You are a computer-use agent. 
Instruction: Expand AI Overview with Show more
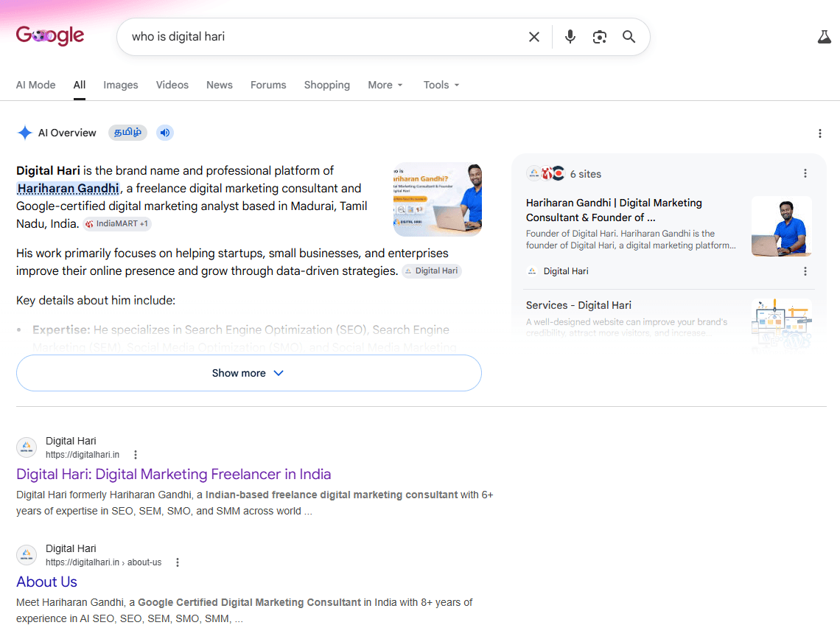248,373
